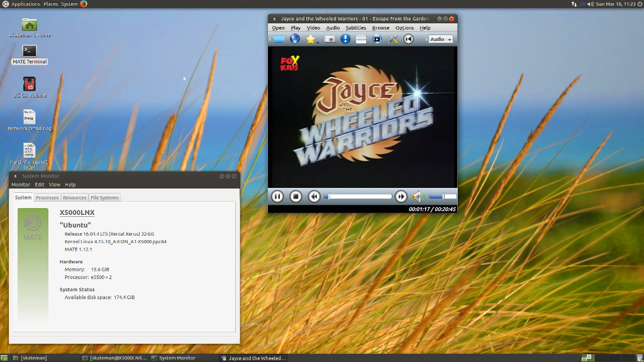This screenshot has height=362, width=644.
Task: Fast-forward the video with the forward button
Action: coord(401,197)
